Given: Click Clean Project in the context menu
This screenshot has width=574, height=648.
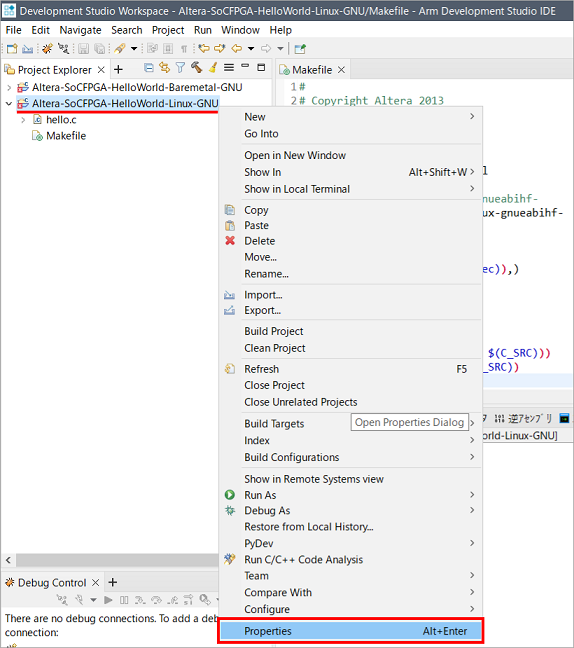Looking at the screenshot, I should coord(274,348).
